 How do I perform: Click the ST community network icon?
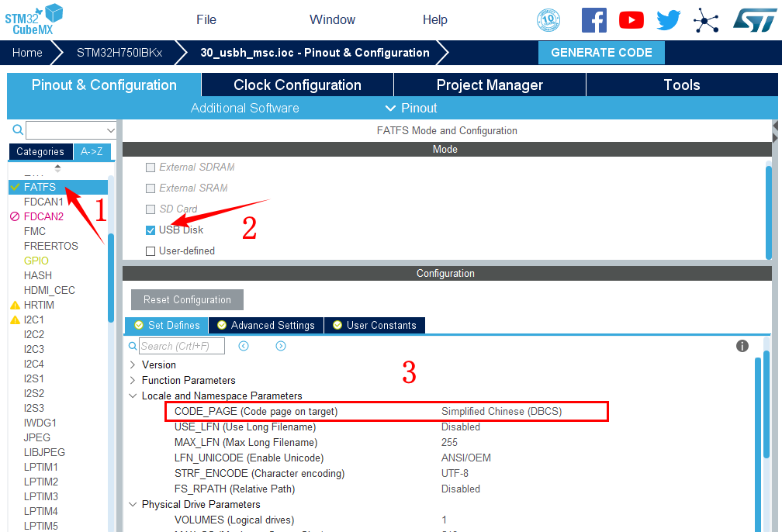[706, 20]
